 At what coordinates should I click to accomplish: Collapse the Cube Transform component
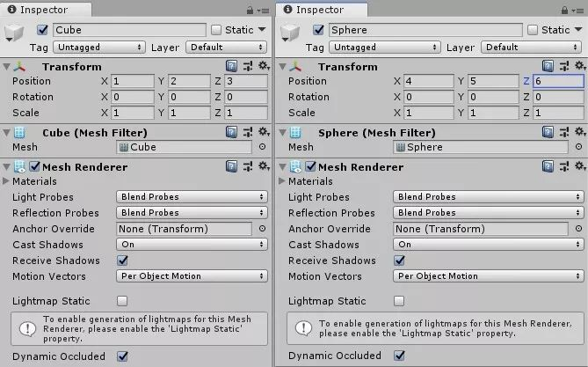(x=6, y=67)
